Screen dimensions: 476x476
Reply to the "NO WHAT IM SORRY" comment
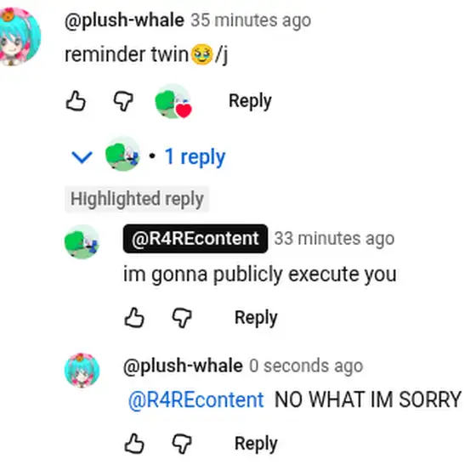click(256, 444)
